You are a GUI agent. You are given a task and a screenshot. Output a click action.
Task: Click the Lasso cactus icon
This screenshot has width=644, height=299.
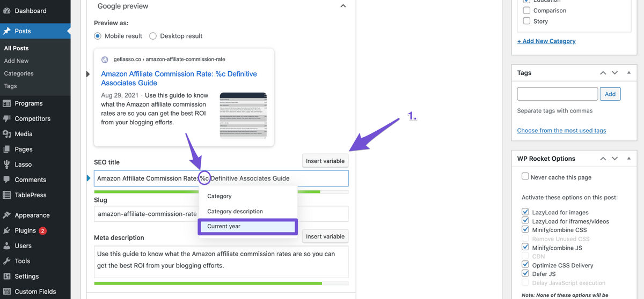point(7,165)
